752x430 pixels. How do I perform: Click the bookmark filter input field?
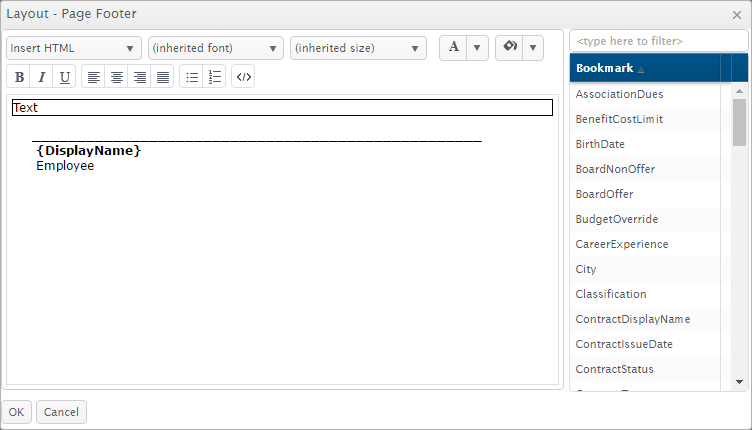(x=658, y=41)
